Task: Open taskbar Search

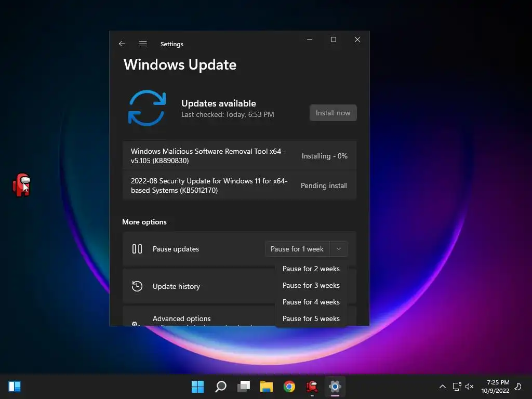Action: [x=220, y=387]
